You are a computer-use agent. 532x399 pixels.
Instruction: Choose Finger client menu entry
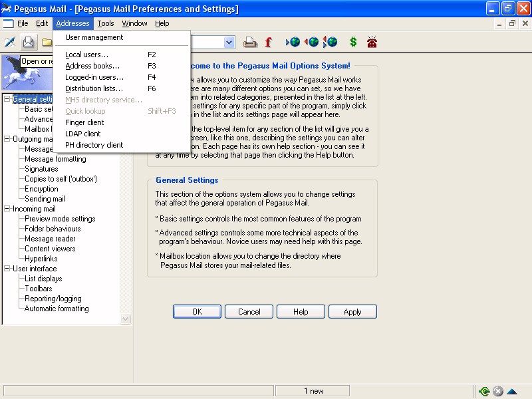(x=122, y=122)
